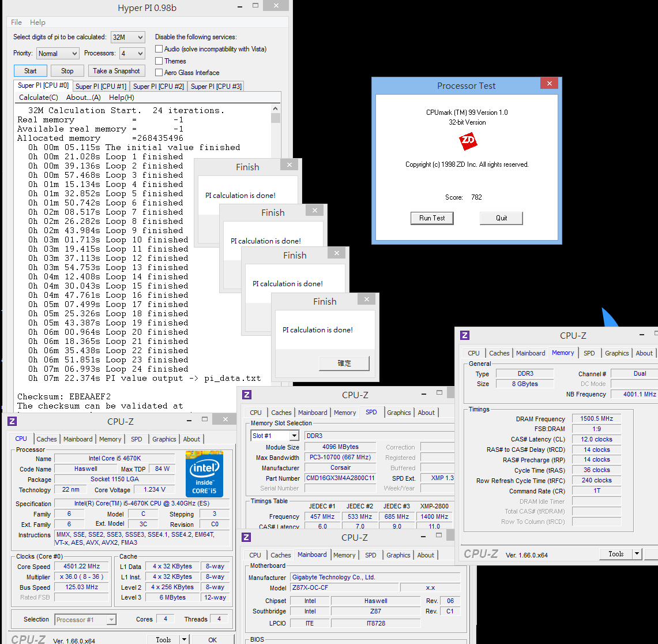The height and width of the screenshot is (644, 658).
Task: Close the Processor Test dialog
Action: tap(549, 83)
